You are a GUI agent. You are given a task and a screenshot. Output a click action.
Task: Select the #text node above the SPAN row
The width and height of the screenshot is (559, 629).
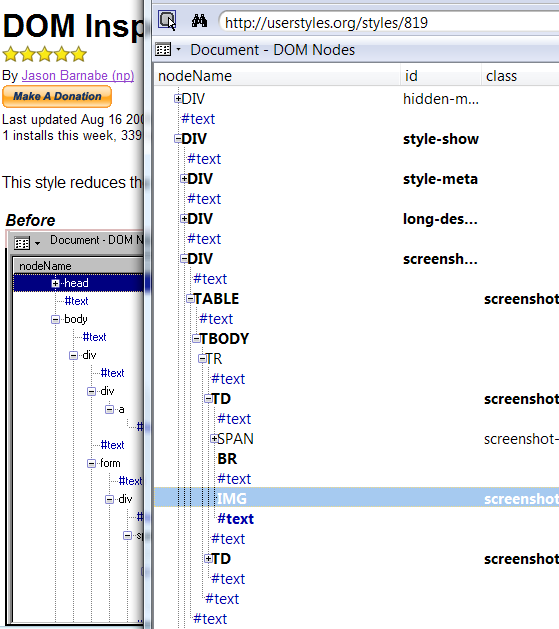[234, 419]
